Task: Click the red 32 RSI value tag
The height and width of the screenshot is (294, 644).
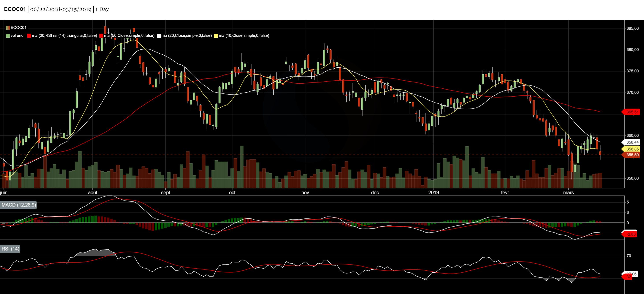Action: (x=627, y=277)
